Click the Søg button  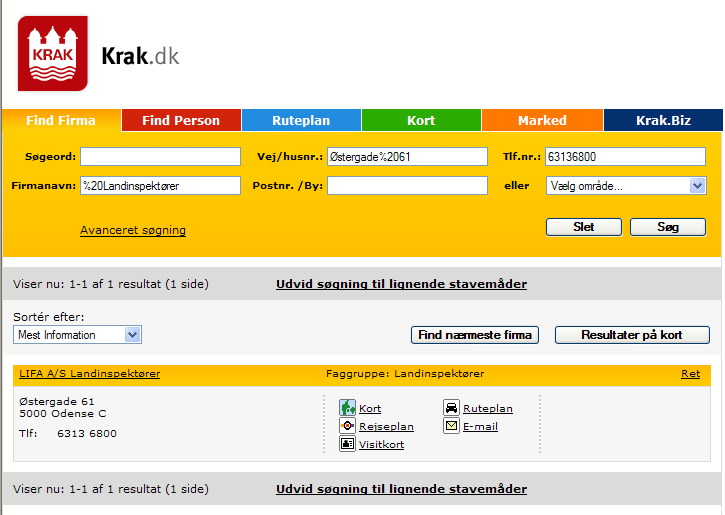click(668, 227)
